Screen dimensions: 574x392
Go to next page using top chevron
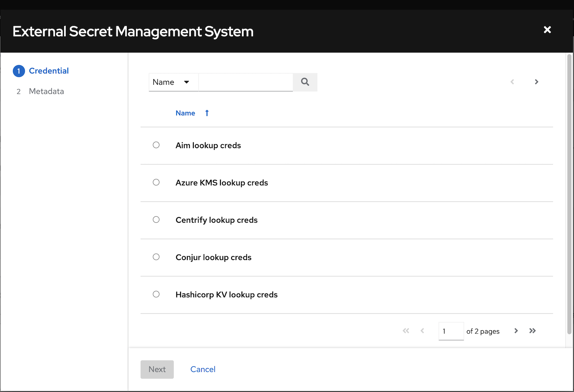(537, 82)
